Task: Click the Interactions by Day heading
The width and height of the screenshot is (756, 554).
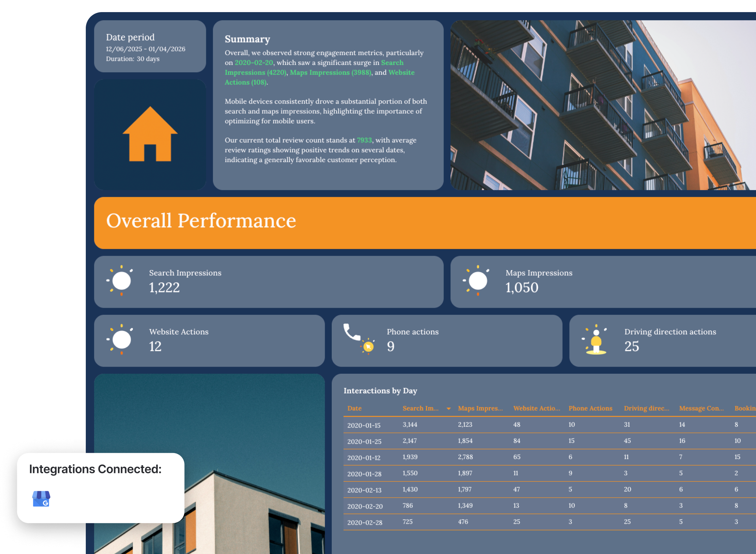Action: click(x=380, y=391)
